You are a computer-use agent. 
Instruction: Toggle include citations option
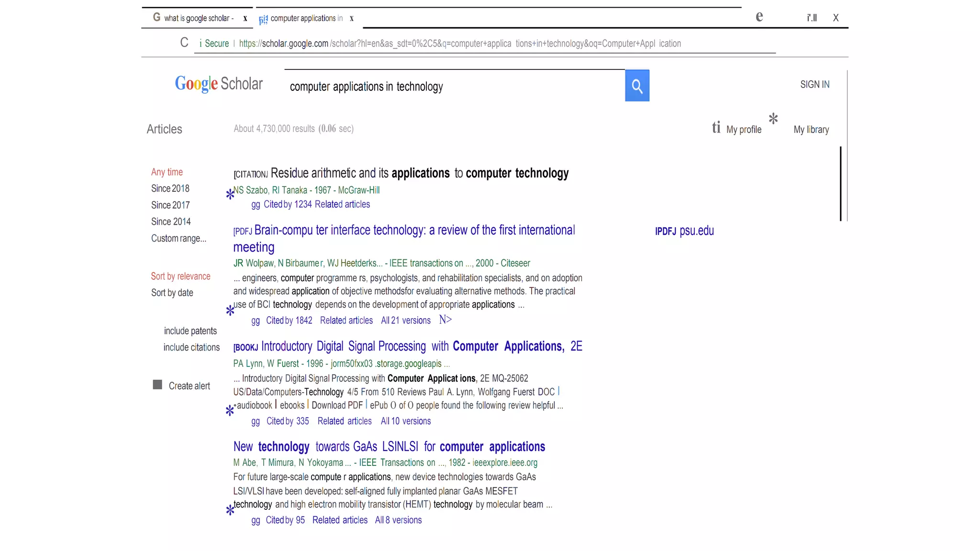click(191, 347)
